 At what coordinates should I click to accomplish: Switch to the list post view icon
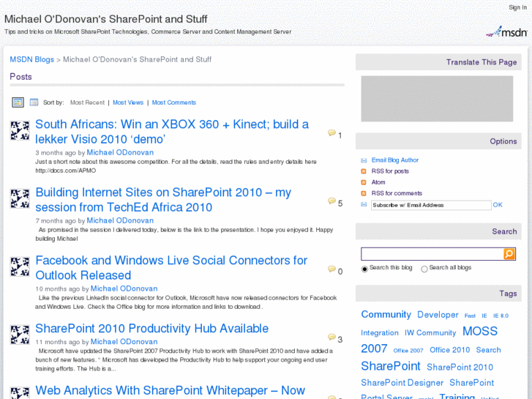34,102
